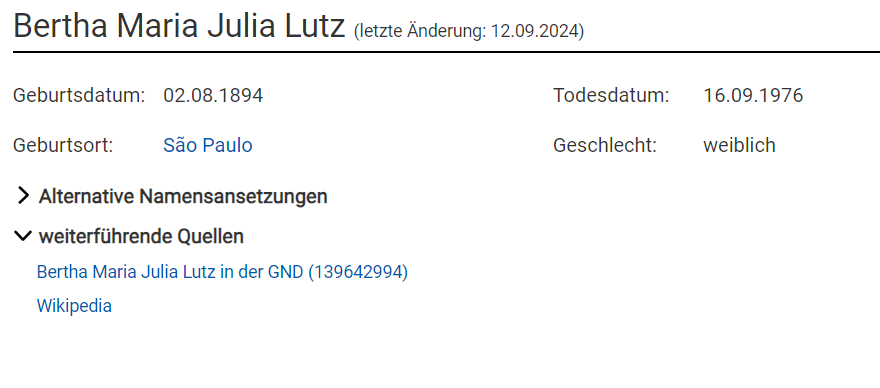This screenshot has height=388, width=880.
Task: Click the 'letzte Änderung: 12.09.2024' note
Action: coord(469,31)
